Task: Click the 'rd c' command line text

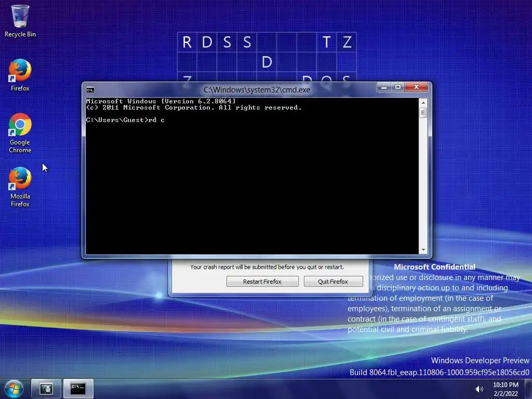Action: pos(156,120)
